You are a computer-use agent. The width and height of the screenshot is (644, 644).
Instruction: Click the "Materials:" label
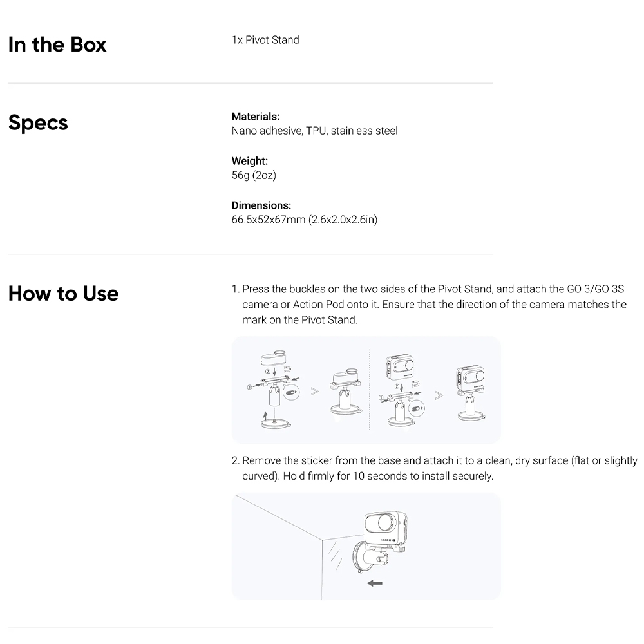(x=256, y=117)
